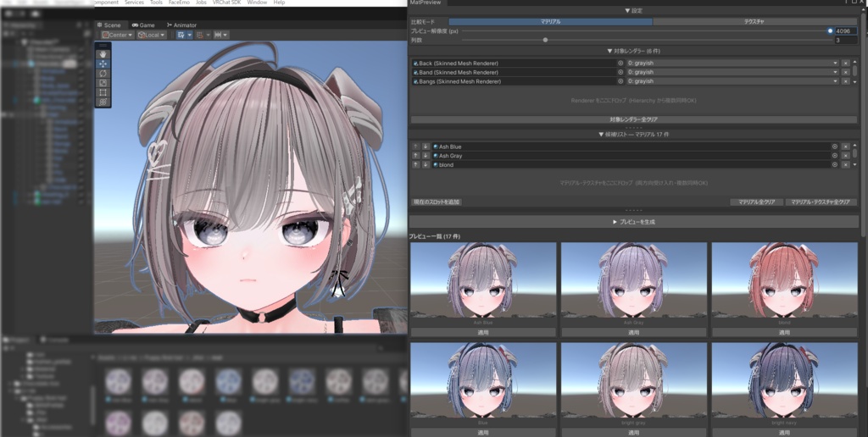The height and width of the screenshot is (437, 868).
Task: Open the Tools menu
Action: click(156, 3)
